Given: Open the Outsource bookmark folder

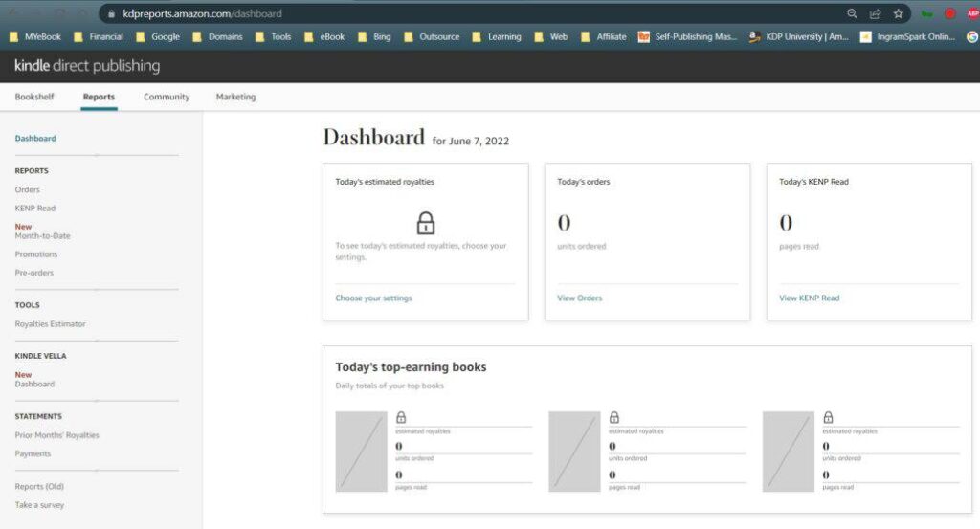Looking at the screenshot, I should click(x=432, y=37).
